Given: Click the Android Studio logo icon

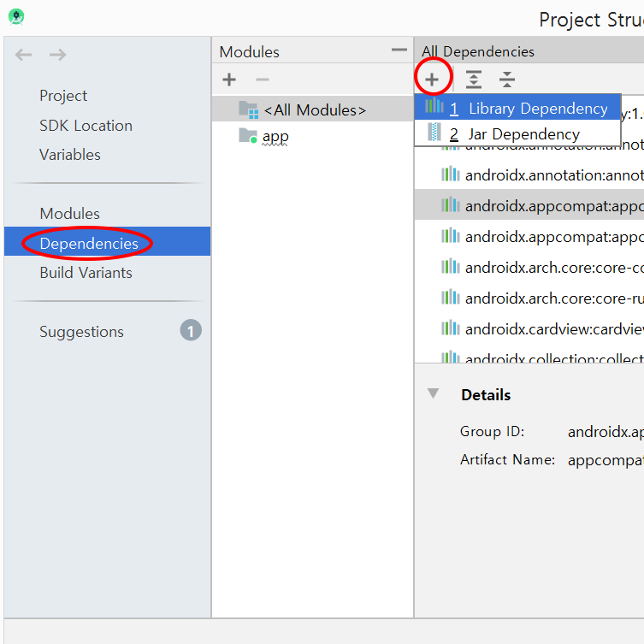Looking at the screenshot, I should (16, 17).
